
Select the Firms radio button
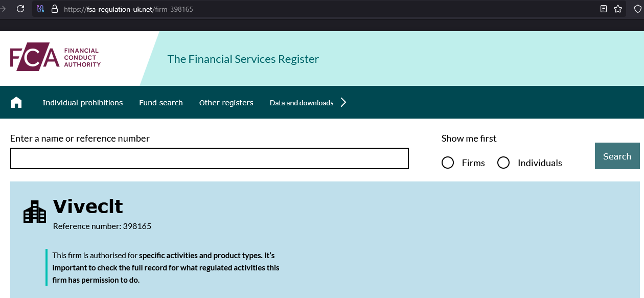pos(448,163)
